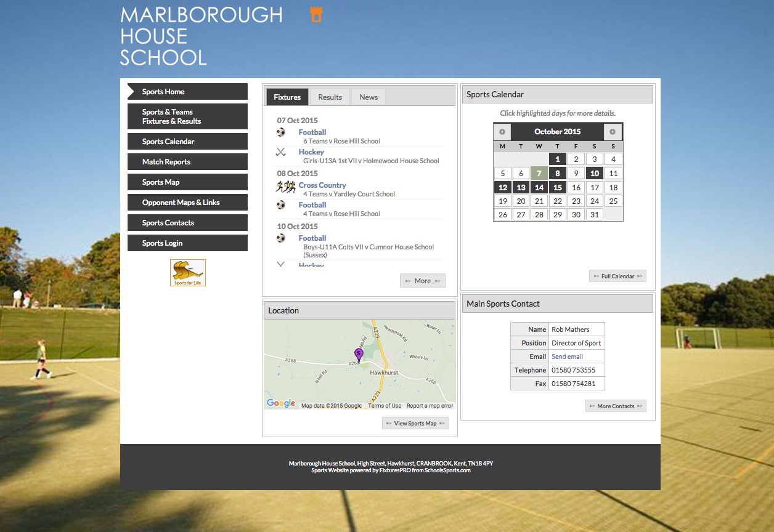Image resolution: width=774 pixels, height=532 pixels.
Task: Open Opponent Maps & Links menu item
Action: [187, 203]
